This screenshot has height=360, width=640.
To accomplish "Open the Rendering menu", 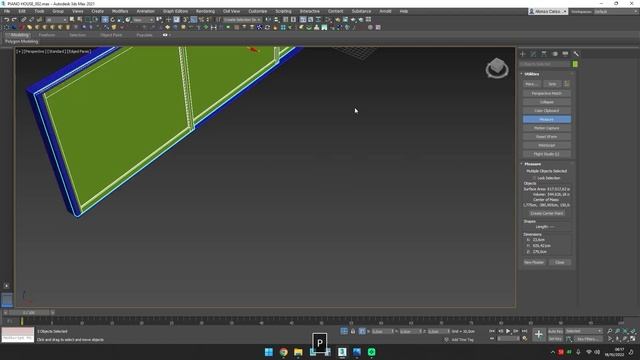I will 205,11.
